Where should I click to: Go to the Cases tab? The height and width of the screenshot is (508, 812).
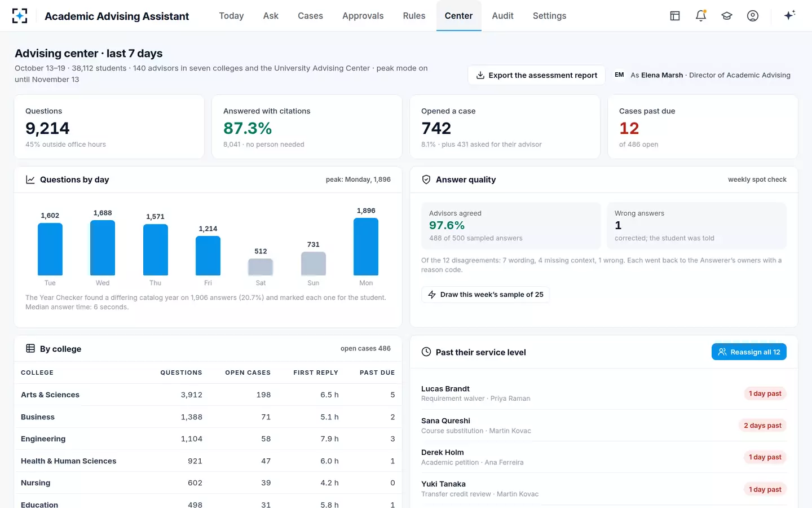(310, 16)
